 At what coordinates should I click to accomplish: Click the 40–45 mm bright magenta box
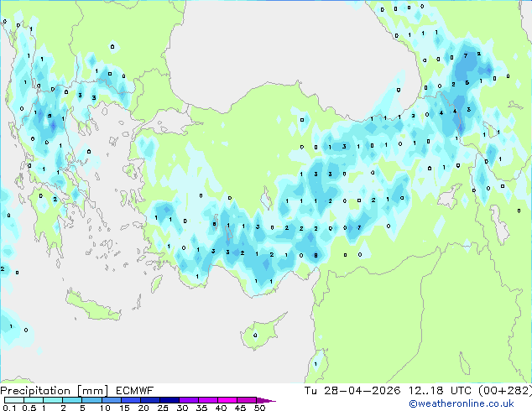(x=227, y=400)
